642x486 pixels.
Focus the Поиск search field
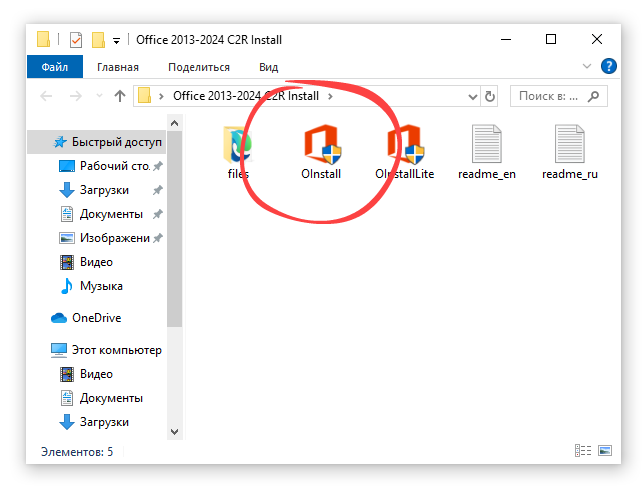pos(558,96)
